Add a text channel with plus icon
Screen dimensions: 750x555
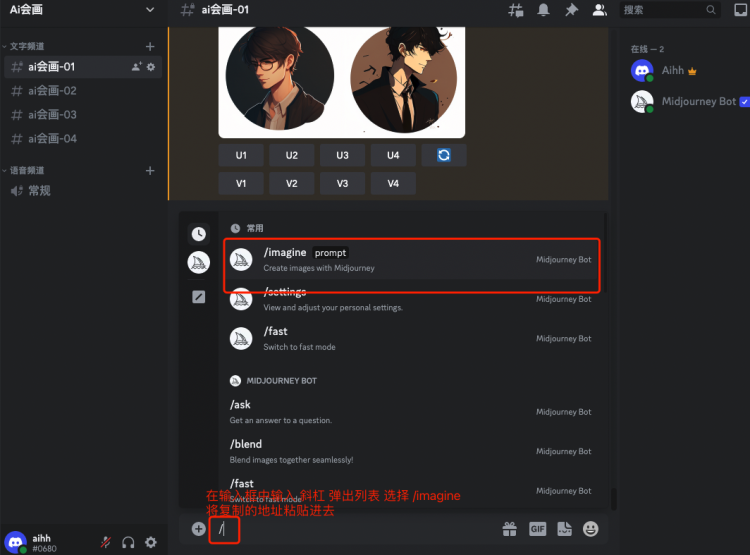pyautogui.click(x=150, y=46)
